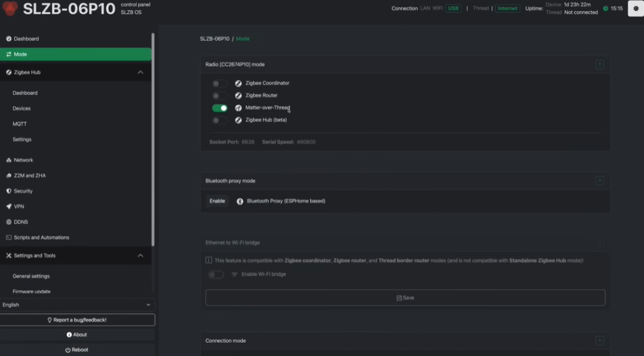Select Mode in the sidebar

click(75, 54)
